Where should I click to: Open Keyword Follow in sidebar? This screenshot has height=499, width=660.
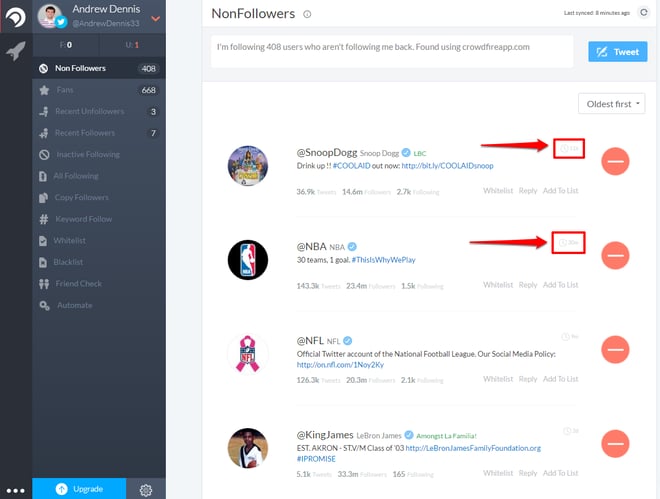click(99, 219)
